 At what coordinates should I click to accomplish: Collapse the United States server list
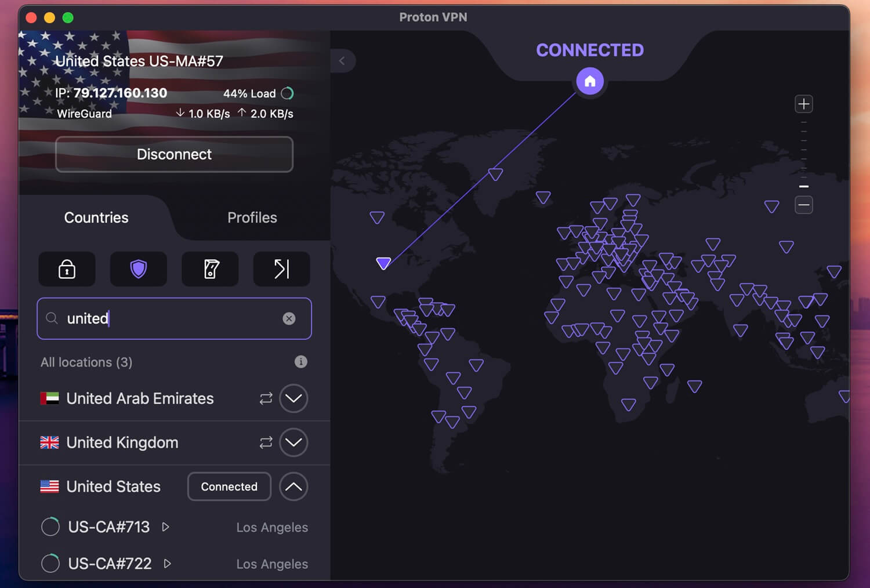coord(293,487)
